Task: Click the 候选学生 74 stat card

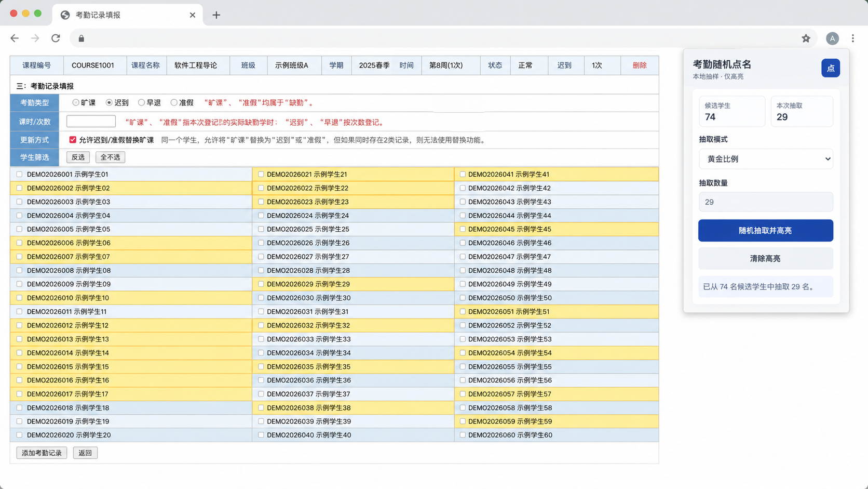Action: point(732,111)
